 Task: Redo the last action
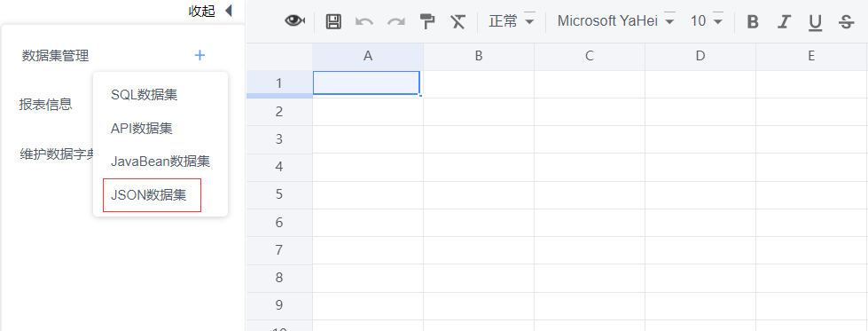point(395,21)
